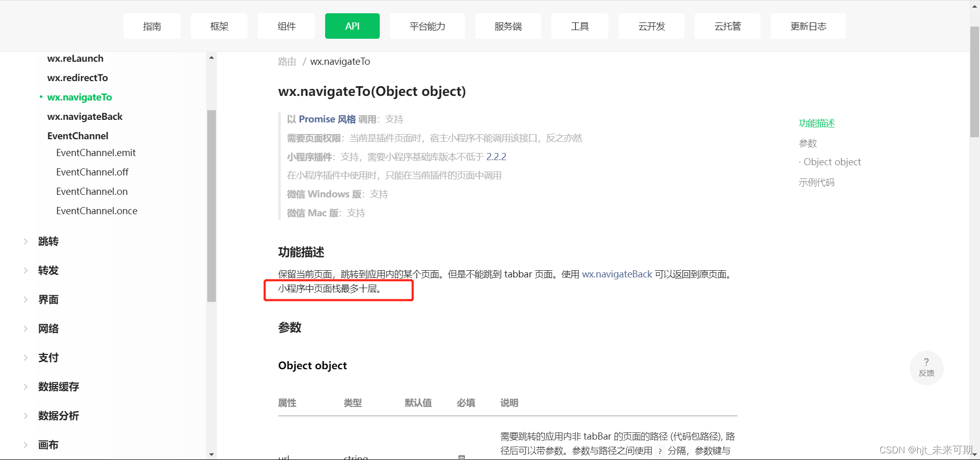The height and width of the screenshot is (460, 980).
Task: Open the 2.2.2 base library version link
Action: point(497,157)
